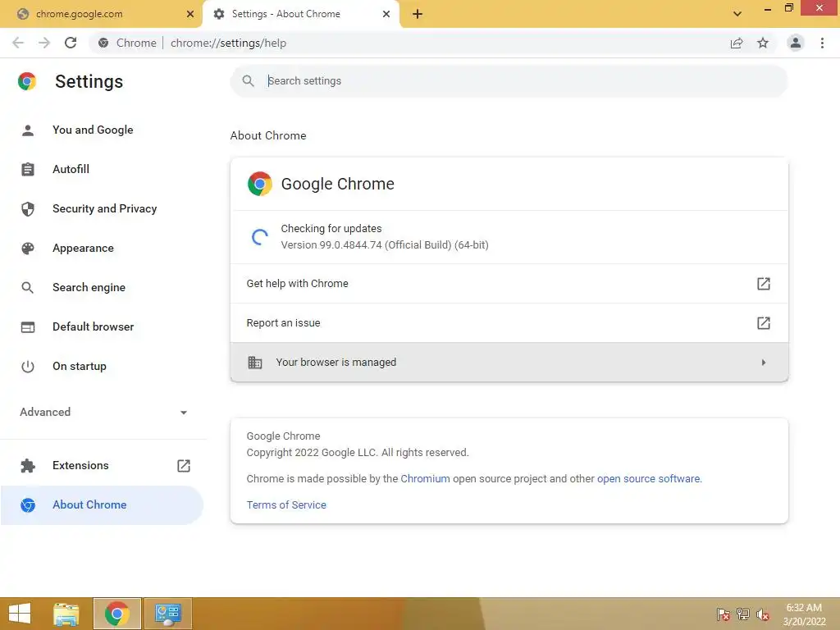The width and height of the screenshot is (840, 630).
Task: Reload the page with the refresh icon
Action: [x=71, y=43]
